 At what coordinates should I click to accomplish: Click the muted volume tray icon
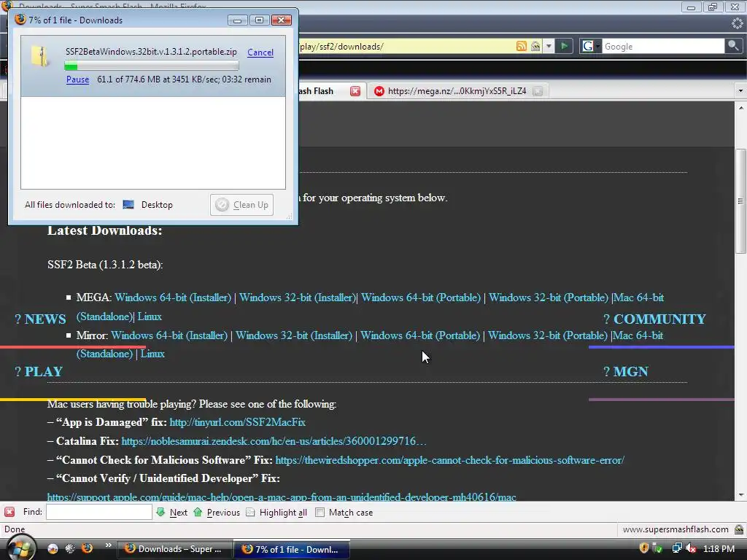(690, 548)
